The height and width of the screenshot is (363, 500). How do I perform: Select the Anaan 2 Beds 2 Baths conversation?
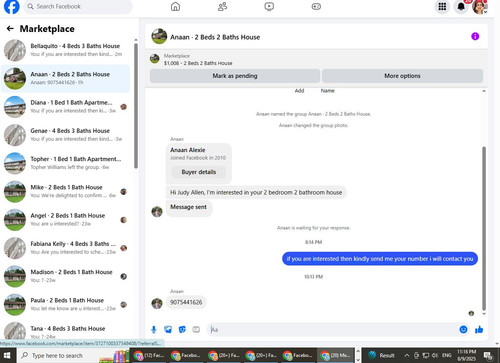click(x=65, y=78)
